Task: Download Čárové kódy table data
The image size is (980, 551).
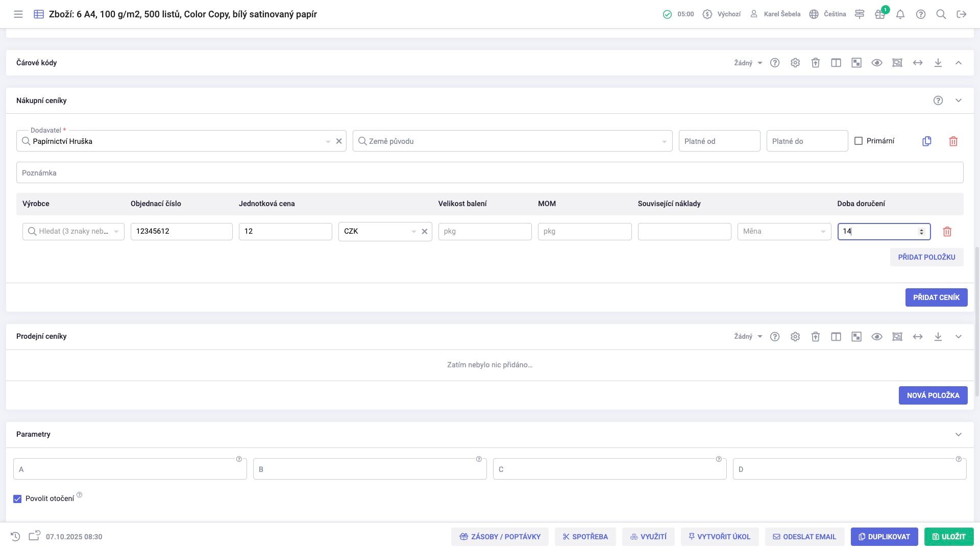Action: [938, 63]
